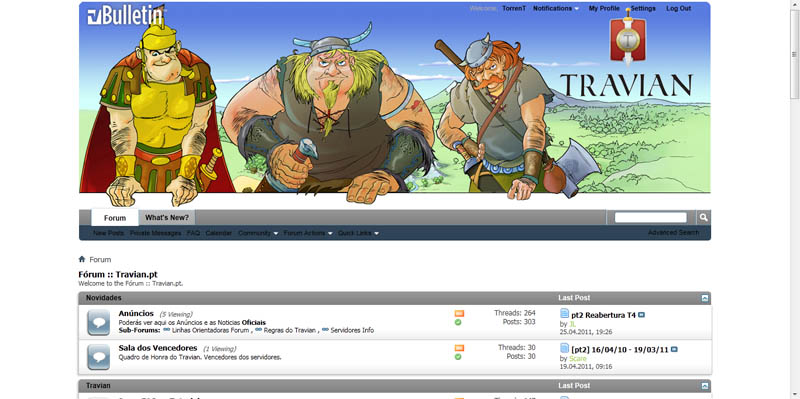Click the green mark-read icon in Anúncios row

458,322
